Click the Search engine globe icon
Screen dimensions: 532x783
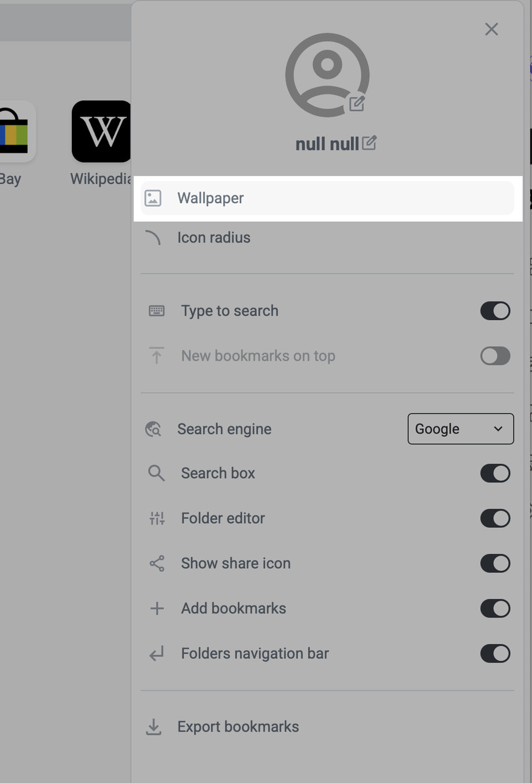click(x=153, y=429)
